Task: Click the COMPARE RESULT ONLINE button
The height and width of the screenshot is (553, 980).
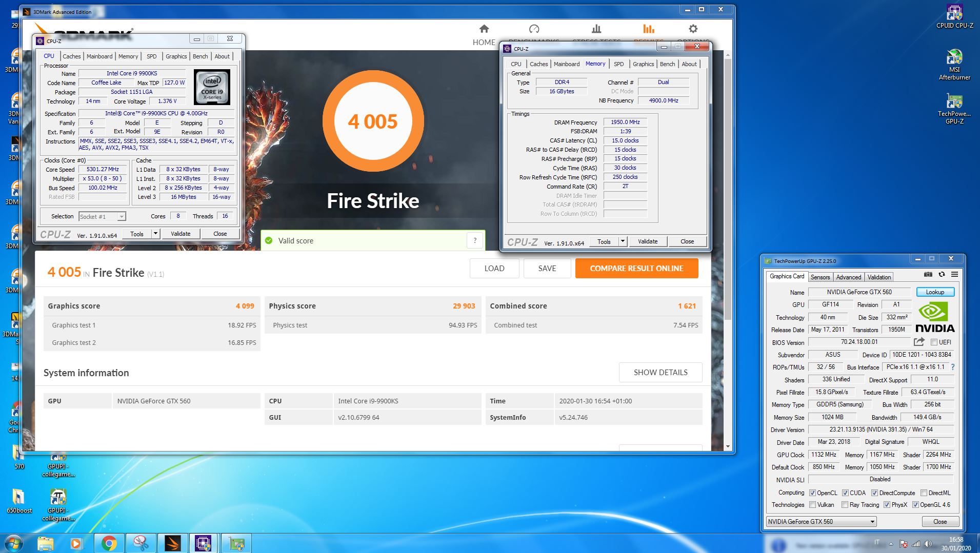Action: [x=636, y=268]
